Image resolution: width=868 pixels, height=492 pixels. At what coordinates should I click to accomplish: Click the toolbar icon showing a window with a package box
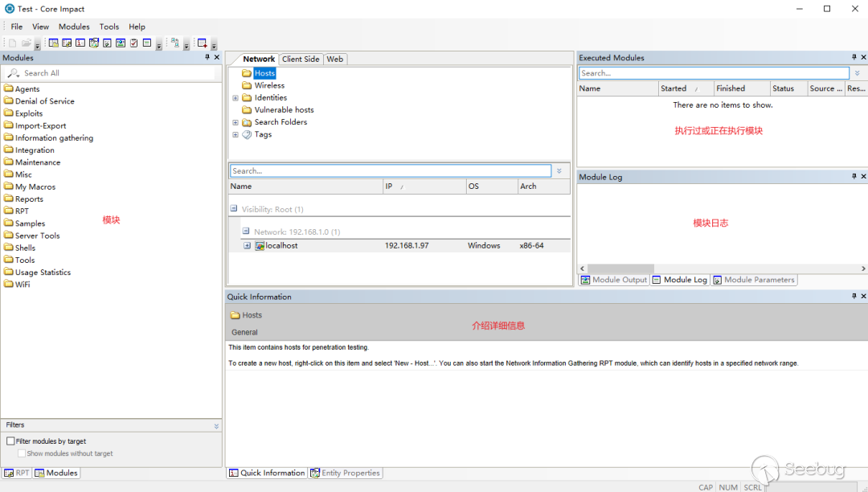[93, 43]
